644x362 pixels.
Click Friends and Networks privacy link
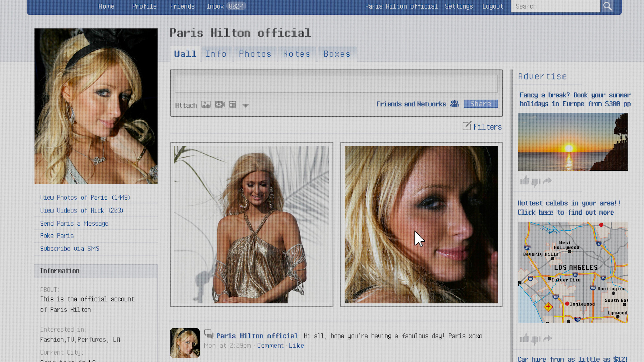411,104
